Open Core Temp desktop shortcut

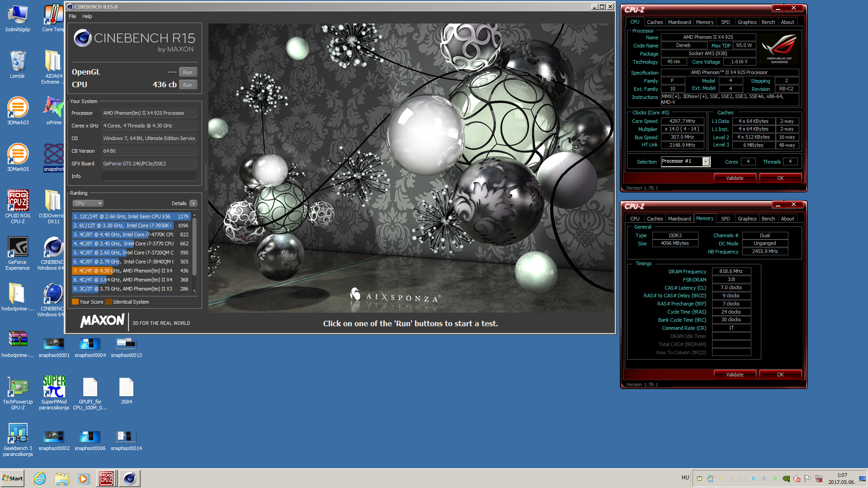pyautogui.click(x=53, y=18)
